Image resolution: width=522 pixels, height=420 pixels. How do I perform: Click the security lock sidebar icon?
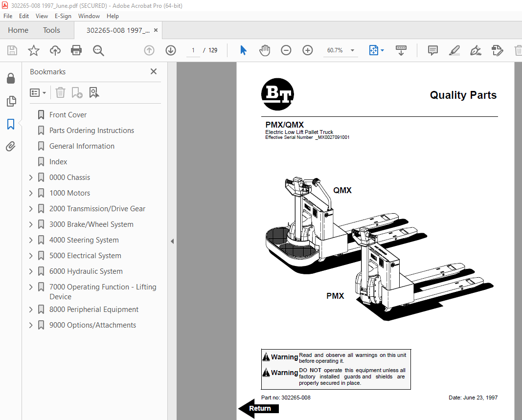(11, 79)
